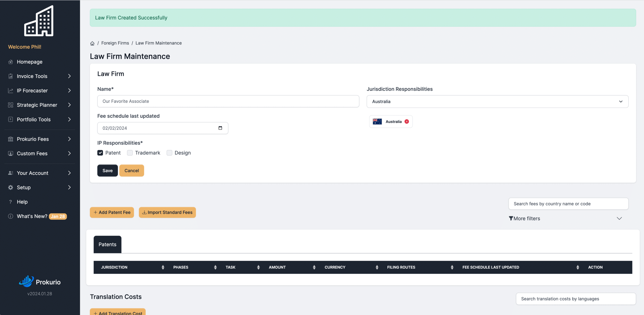Open the Foreign Firms breadcrumb link
Viewport: 644px width, 315px height.
[x=115, y=43]
